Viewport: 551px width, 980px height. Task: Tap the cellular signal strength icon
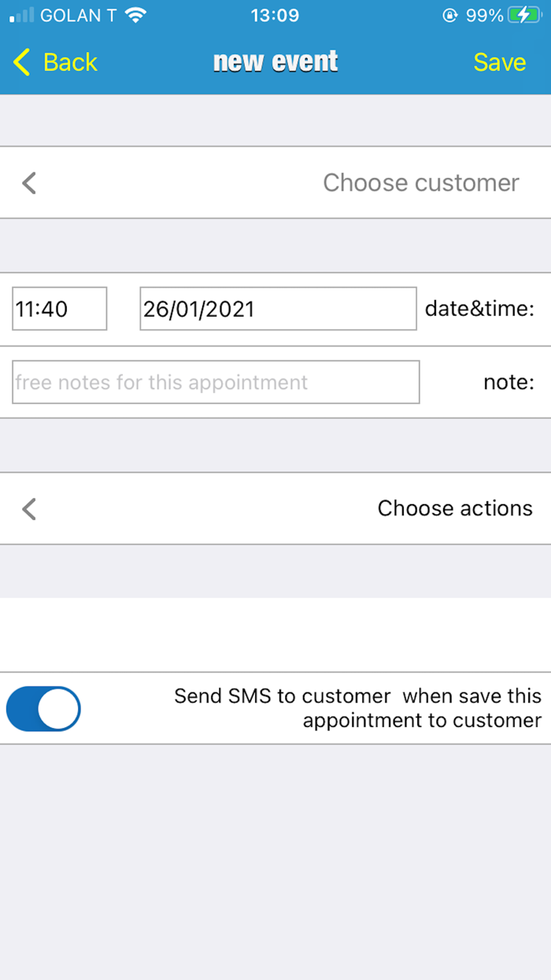tap(21, 15)
